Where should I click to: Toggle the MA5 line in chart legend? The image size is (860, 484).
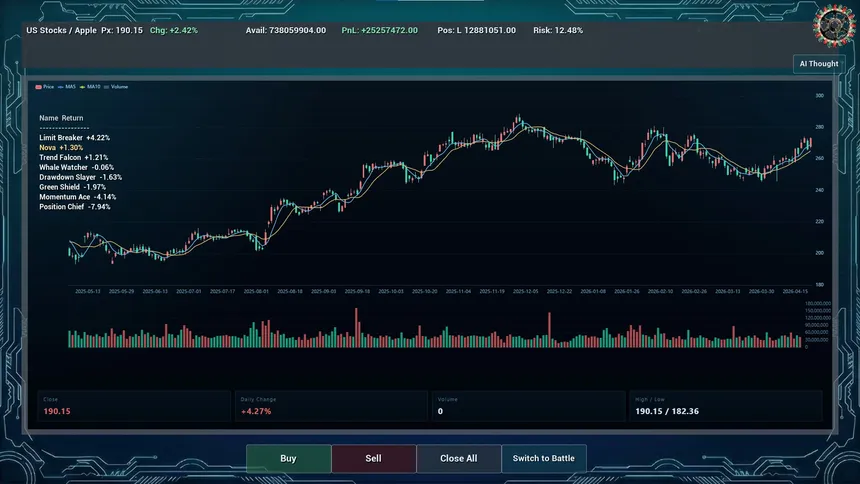[67, 87]
